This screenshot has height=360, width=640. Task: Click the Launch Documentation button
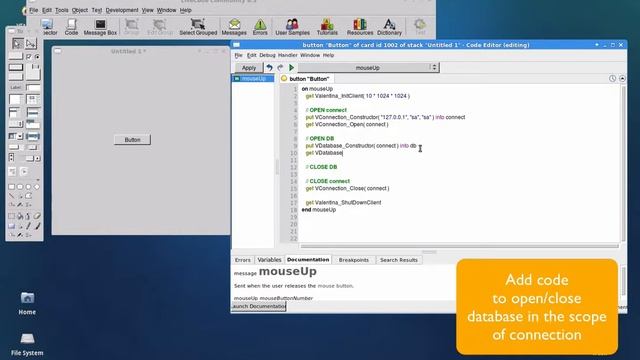coord(258,306)
